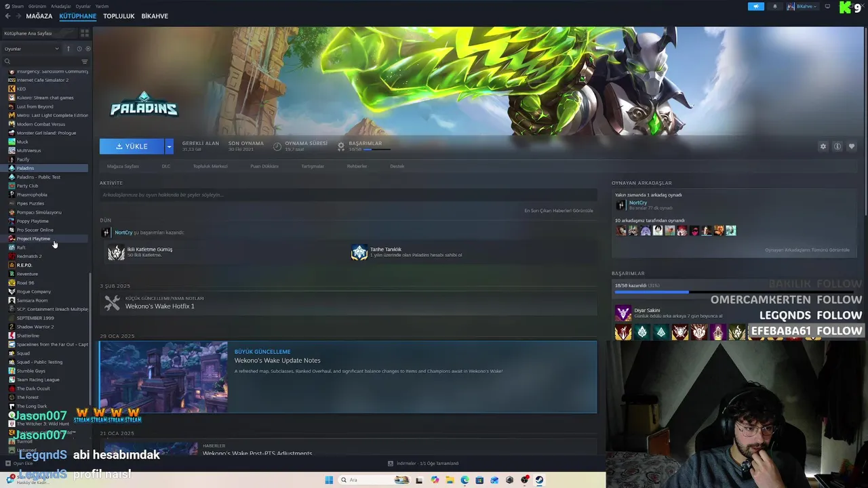Open Windows Start menu
The image size is (868, 488).
(x=329, y=480)
